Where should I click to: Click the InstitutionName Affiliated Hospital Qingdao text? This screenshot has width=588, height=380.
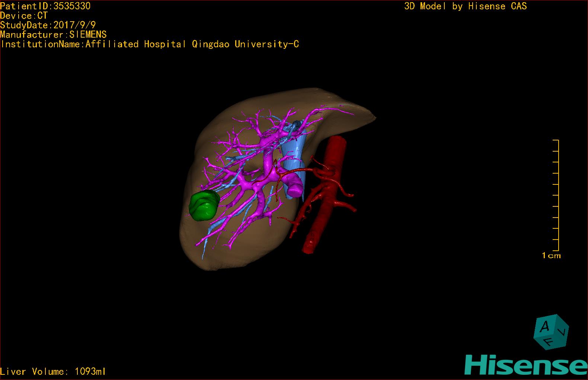pyautogui.click(x=150, y=44)
